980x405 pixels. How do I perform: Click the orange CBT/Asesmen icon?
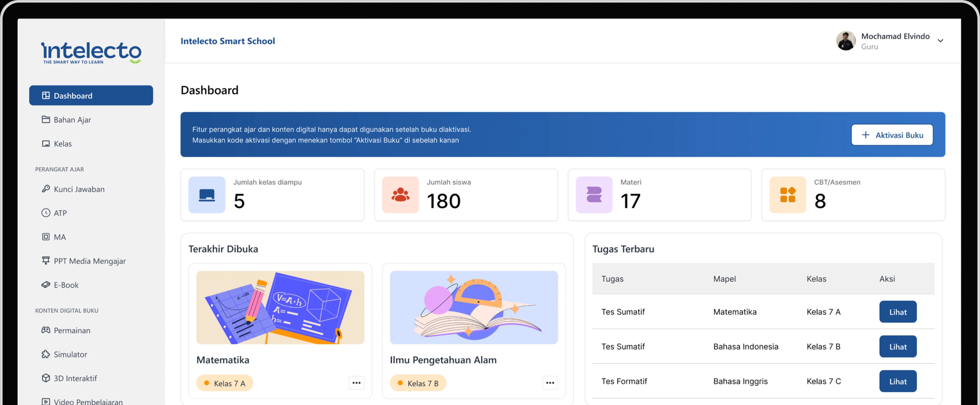click(788, 195)
